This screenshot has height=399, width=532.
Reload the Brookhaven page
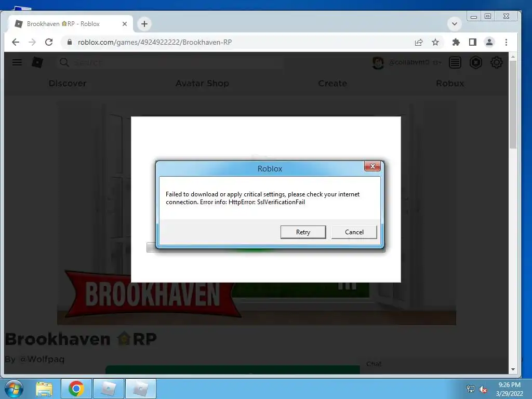pos(49,42)
